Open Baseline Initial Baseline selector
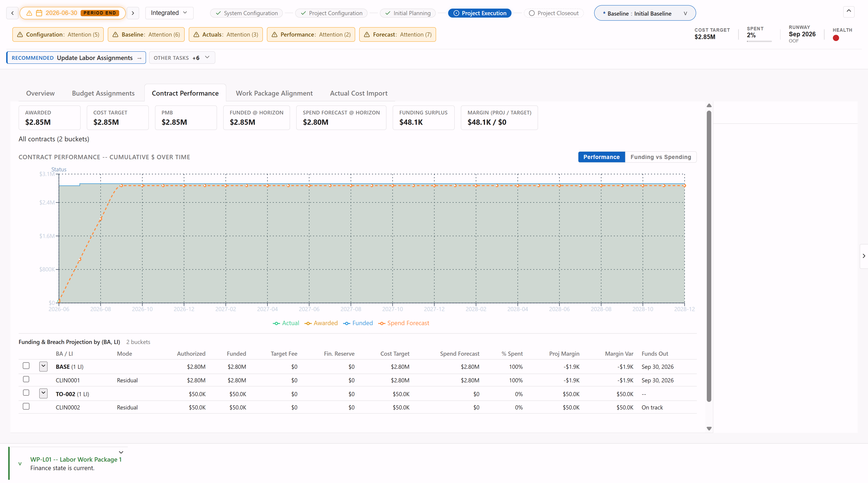The height and width of the screenshot is (483, 868). pyautogui.click(x=645, y=13)
